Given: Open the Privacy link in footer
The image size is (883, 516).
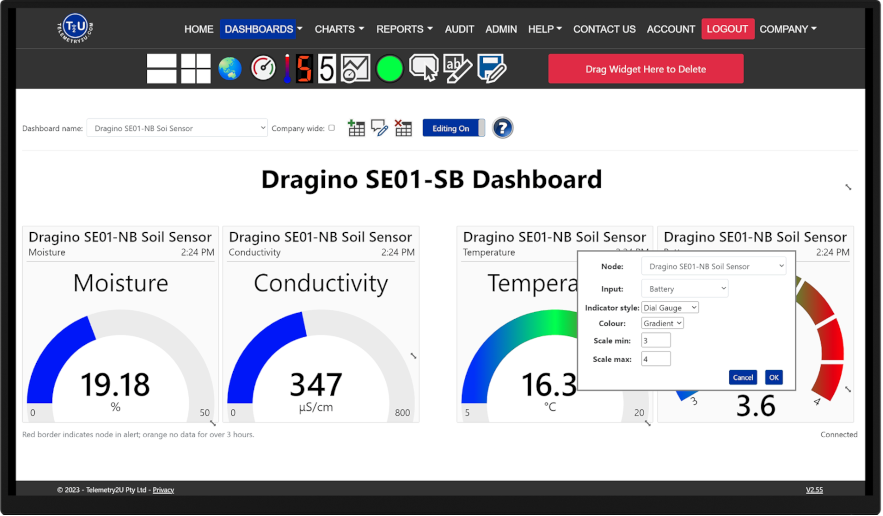Looking at the screenshot, I should 163,490.
